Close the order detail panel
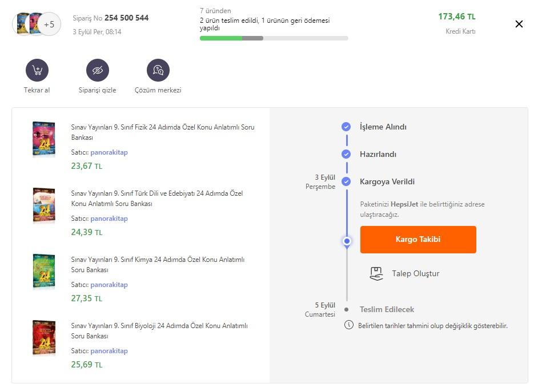 pyautogui.click(x=519, y=24)
